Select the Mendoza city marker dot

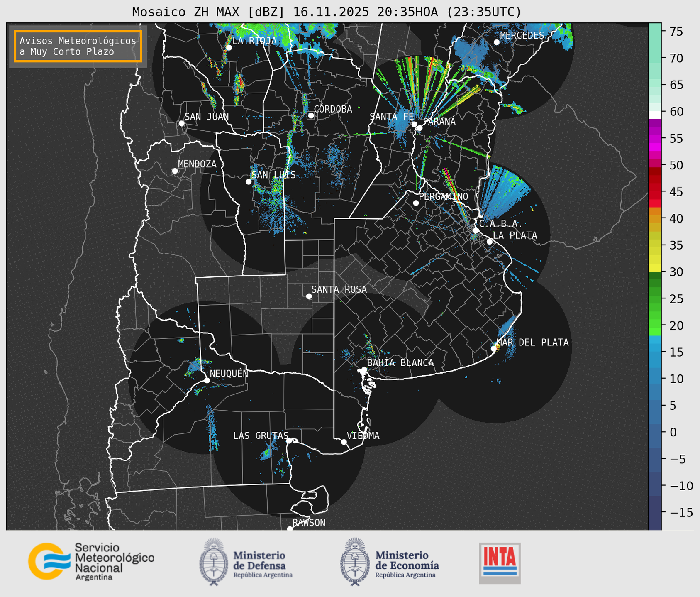(x=175, y=171)
